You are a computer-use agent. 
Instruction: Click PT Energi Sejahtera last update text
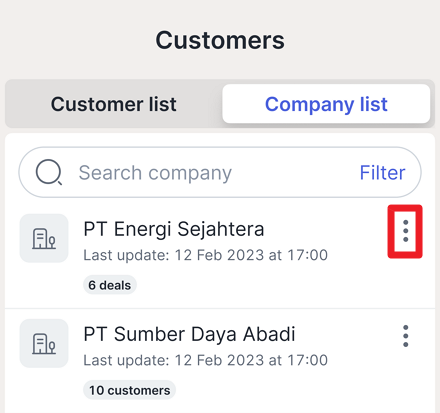click(x=205, y=255)
